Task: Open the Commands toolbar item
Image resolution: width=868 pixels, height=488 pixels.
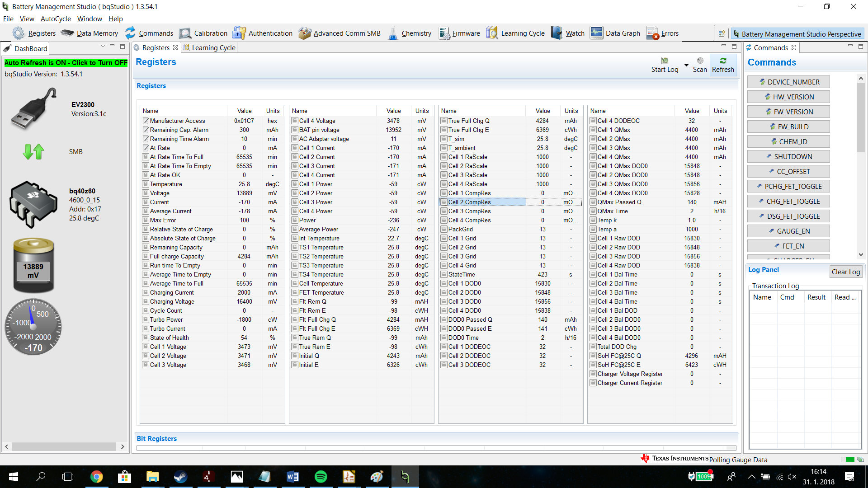Action: pos(149,33)
